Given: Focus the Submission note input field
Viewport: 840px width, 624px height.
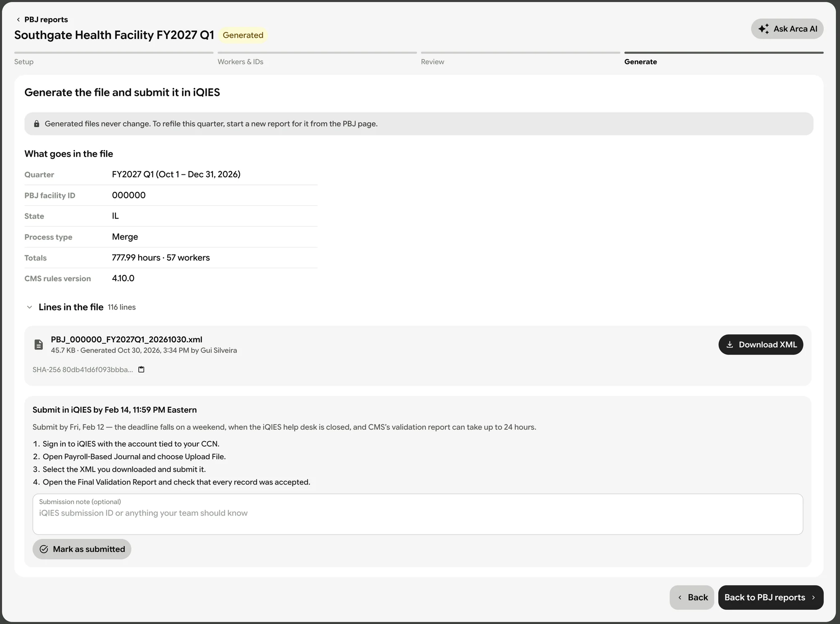Looking at the screenshot, I should pyautogui.click(x=418, y=514).
